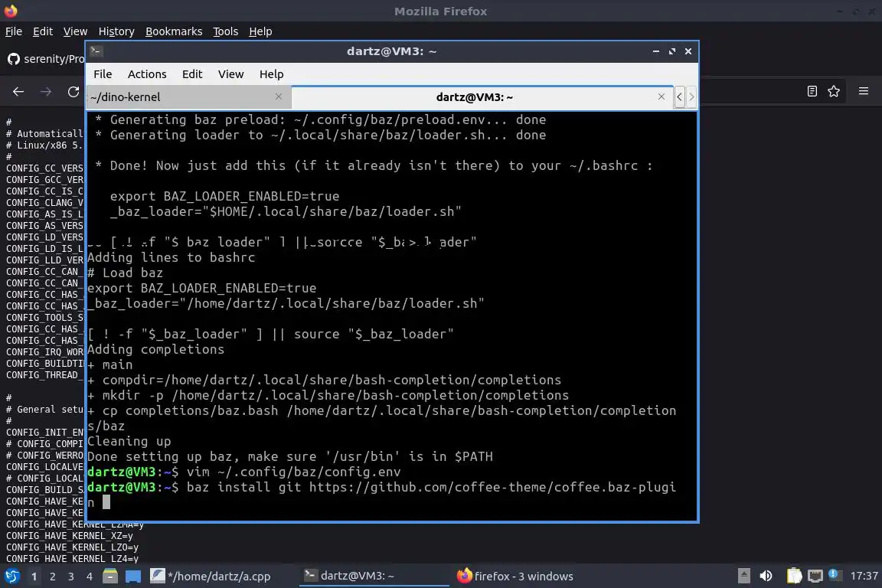
Task: Maximize the terminal window
Action: 672,51
